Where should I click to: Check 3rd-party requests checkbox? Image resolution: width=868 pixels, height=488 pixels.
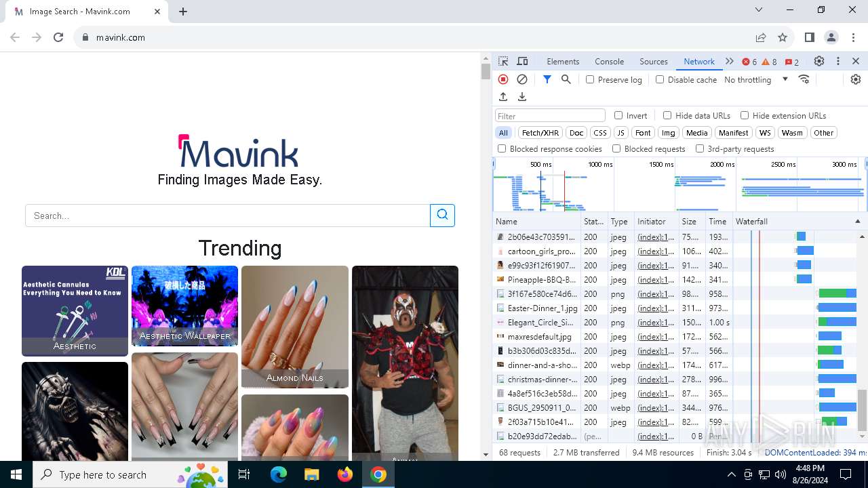click(700, 148)
